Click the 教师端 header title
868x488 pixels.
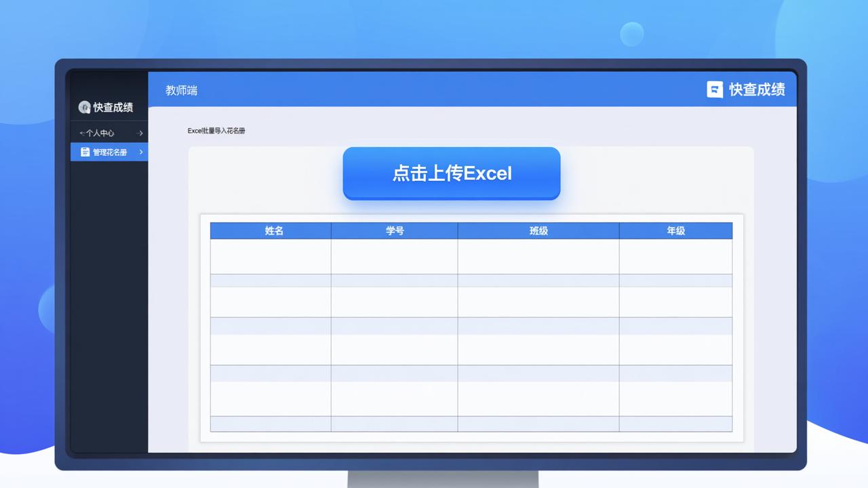tap(181, 90)
